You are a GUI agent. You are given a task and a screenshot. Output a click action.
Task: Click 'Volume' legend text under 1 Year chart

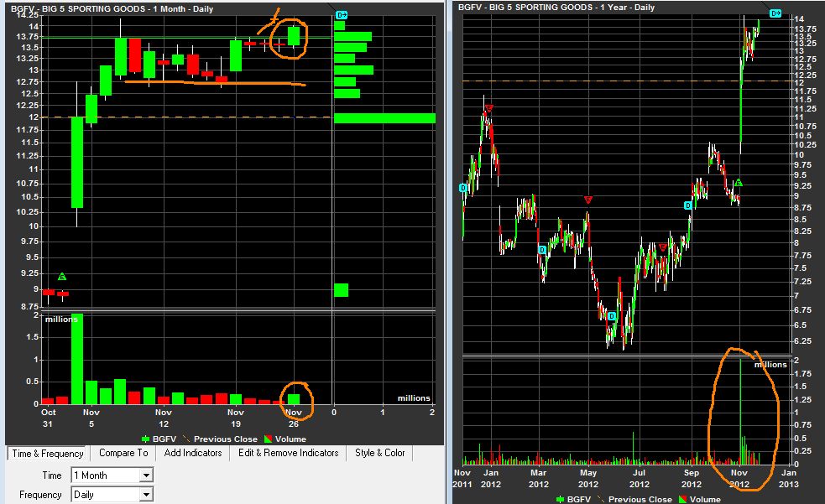[x=705, y=499]
